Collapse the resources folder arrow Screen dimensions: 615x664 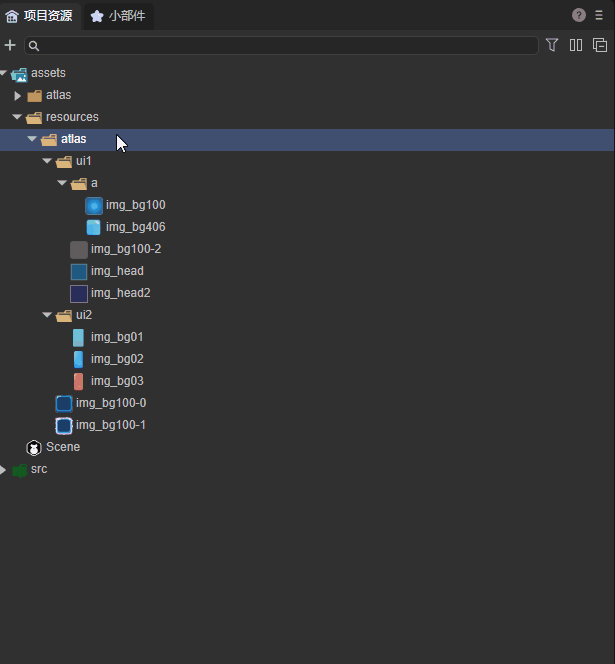(x=18, y=117)
